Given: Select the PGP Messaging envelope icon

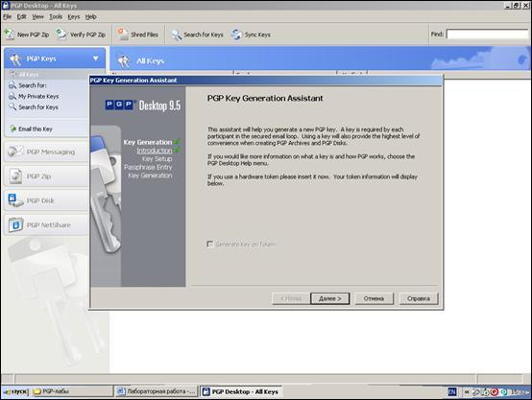Looking at the screenshot, I should (x=15, y=152).
